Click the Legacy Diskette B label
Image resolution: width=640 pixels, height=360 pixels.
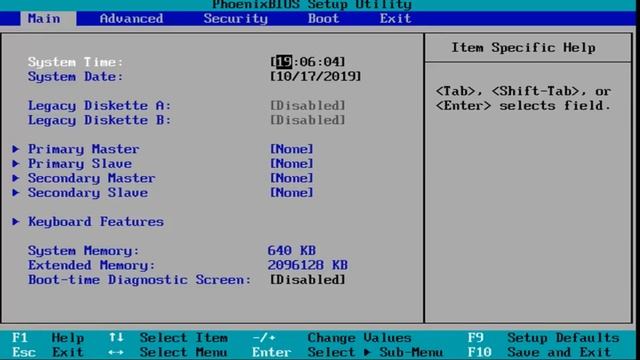pos(99,120)
